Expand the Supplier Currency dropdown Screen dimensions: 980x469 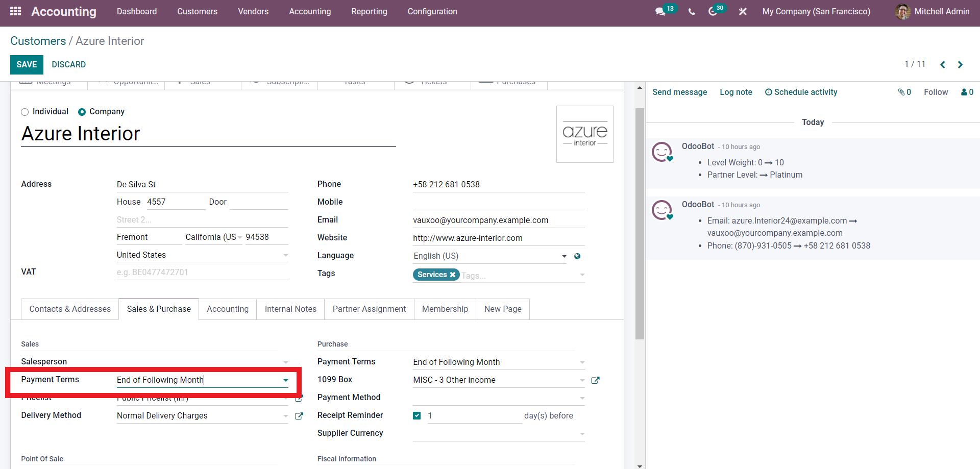[582, 434]
